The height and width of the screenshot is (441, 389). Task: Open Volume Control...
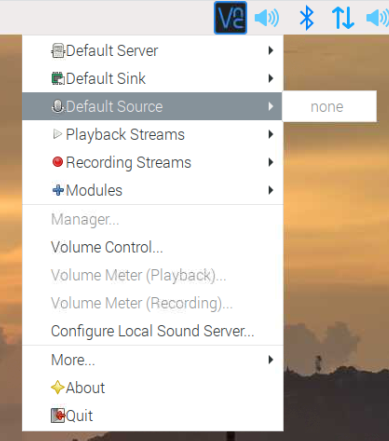(107, 247)
